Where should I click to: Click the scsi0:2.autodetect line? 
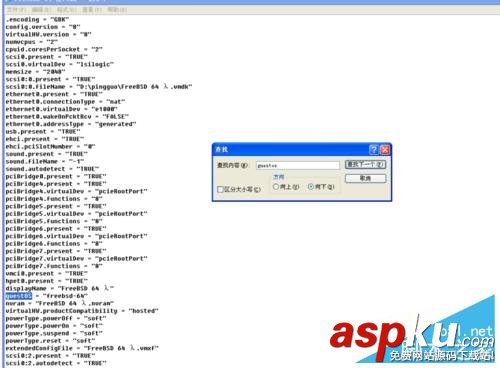click(56, 363)
